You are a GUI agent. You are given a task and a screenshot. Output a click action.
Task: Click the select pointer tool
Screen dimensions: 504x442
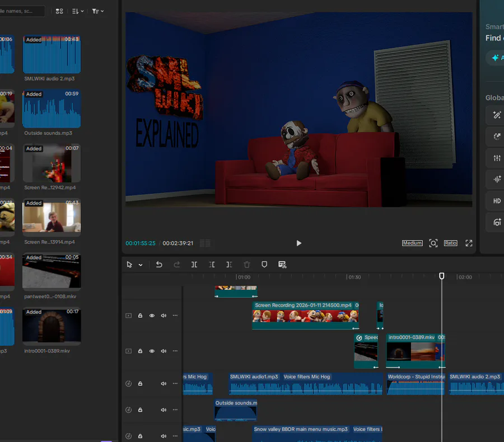click(x=129, y=265)
